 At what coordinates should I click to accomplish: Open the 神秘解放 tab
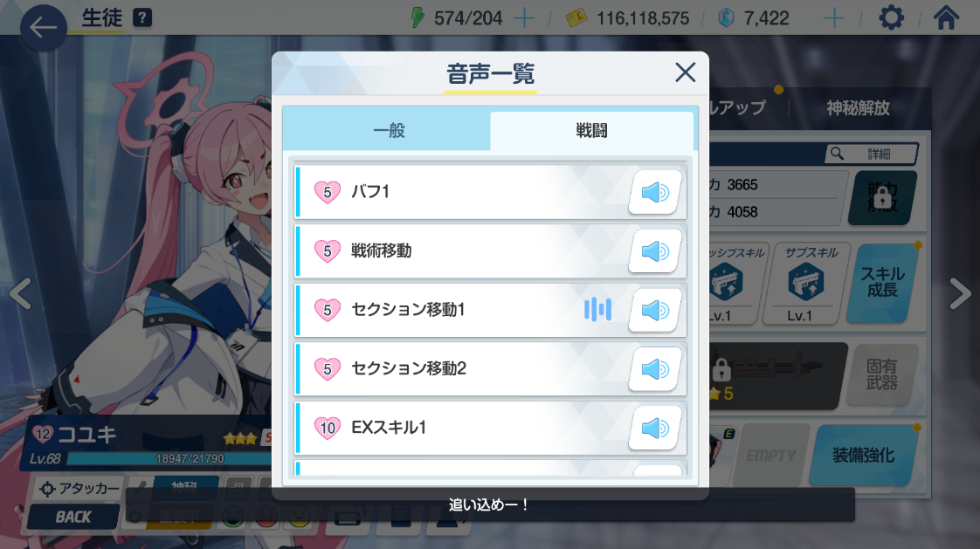click(x=858, y=108)
